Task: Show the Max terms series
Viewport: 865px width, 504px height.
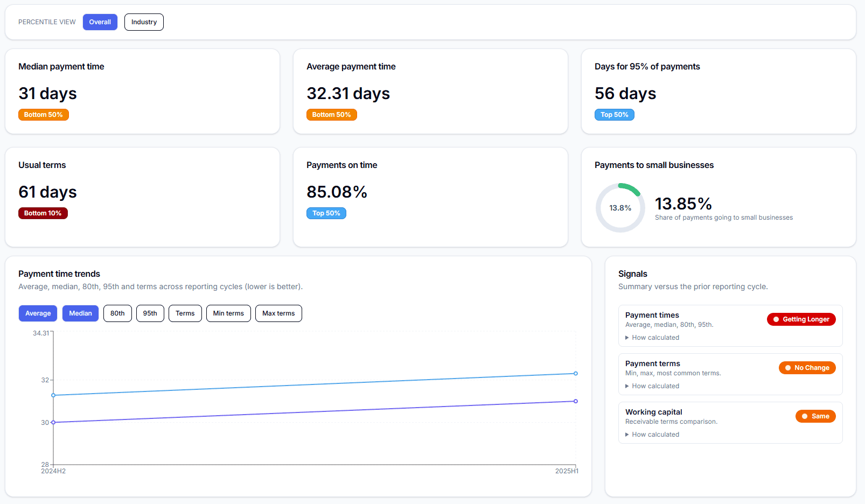Action: (278, 313)
